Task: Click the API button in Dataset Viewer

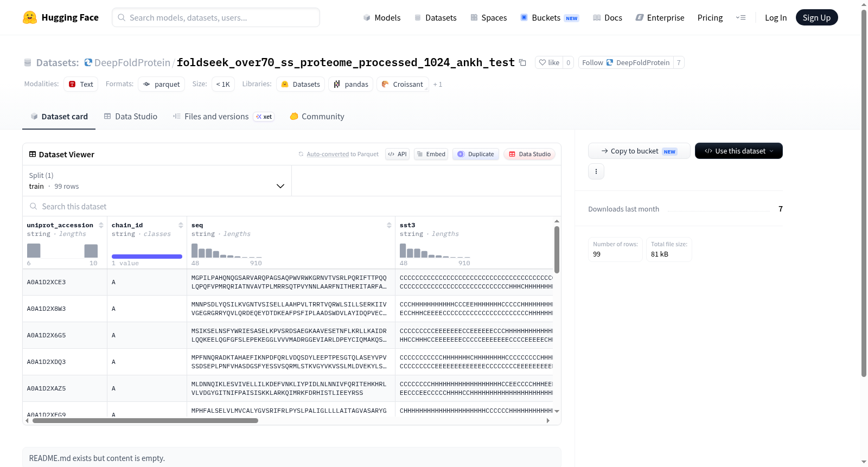Action: tap(397, 154)
